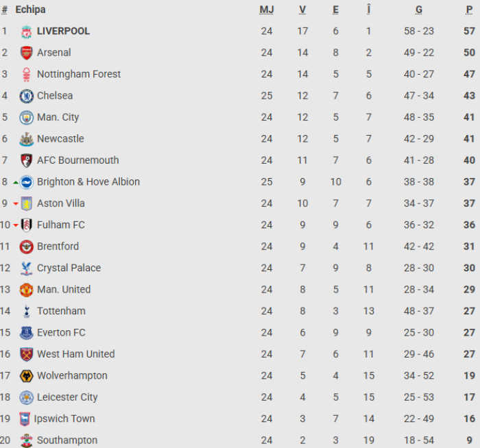Click the Chelsea club crest
Screen dimensions: 480x448
point(26,96)
